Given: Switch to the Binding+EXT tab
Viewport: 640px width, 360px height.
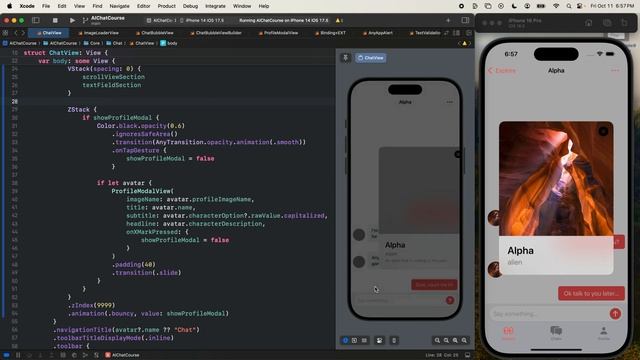Looking at the screenshot, I should (331, 33).
